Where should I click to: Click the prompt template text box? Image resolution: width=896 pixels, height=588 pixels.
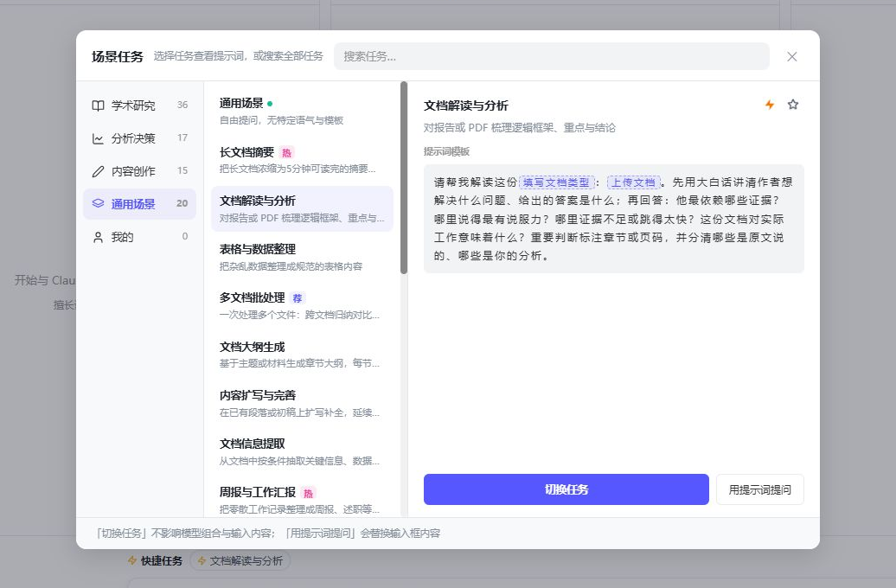click(x=614, y=219)
